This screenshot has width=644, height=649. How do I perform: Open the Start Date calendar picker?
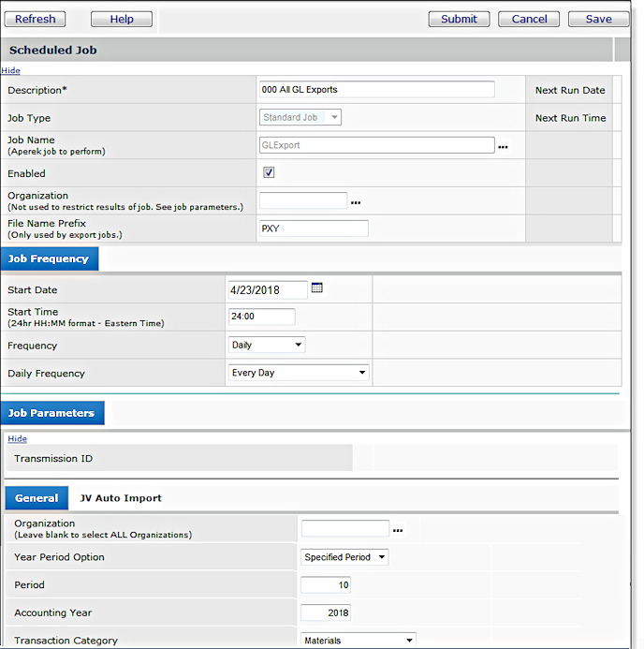[x=316, y=288]
